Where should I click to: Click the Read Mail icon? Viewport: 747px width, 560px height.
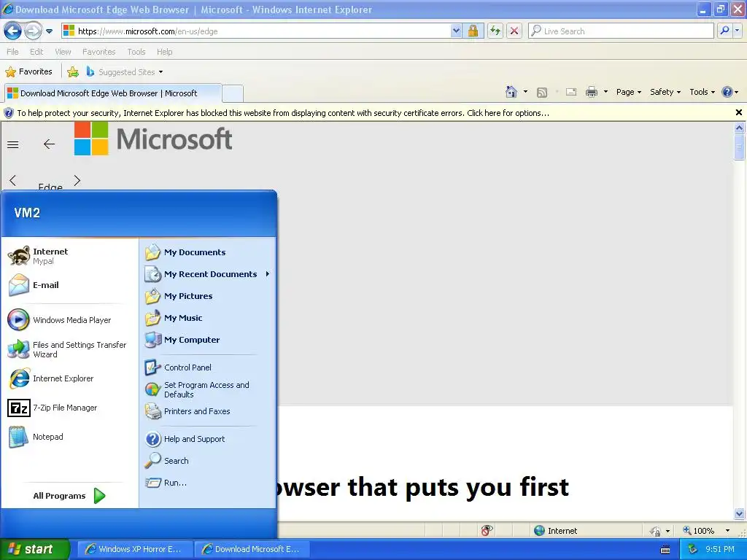click(571, 93)
